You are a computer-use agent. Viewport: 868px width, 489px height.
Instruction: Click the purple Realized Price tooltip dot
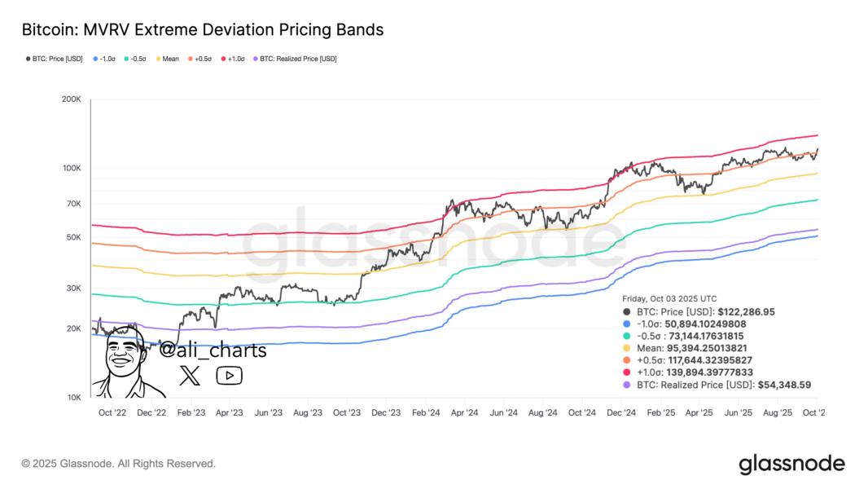pos(626,385)
